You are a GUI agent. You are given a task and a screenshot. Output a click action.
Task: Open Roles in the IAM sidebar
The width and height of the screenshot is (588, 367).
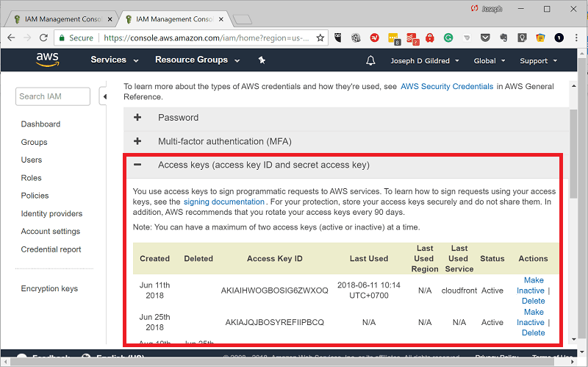[31, 178]
